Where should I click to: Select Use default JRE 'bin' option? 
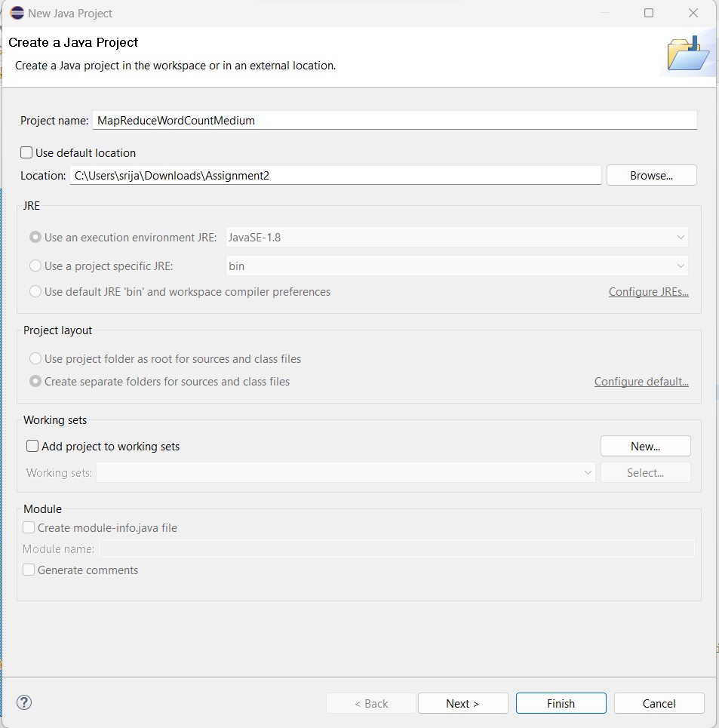coord(35,291)
